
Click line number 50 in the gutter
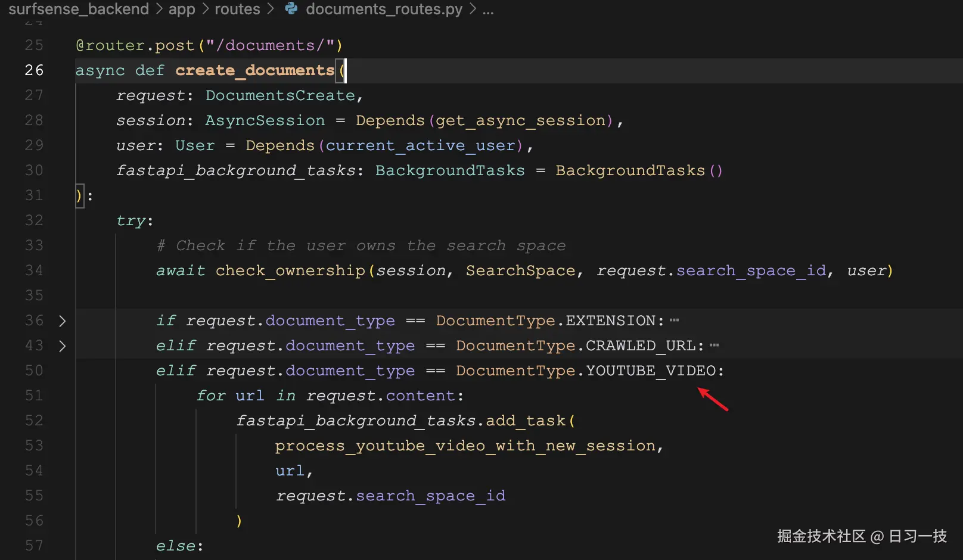point(34,370)
